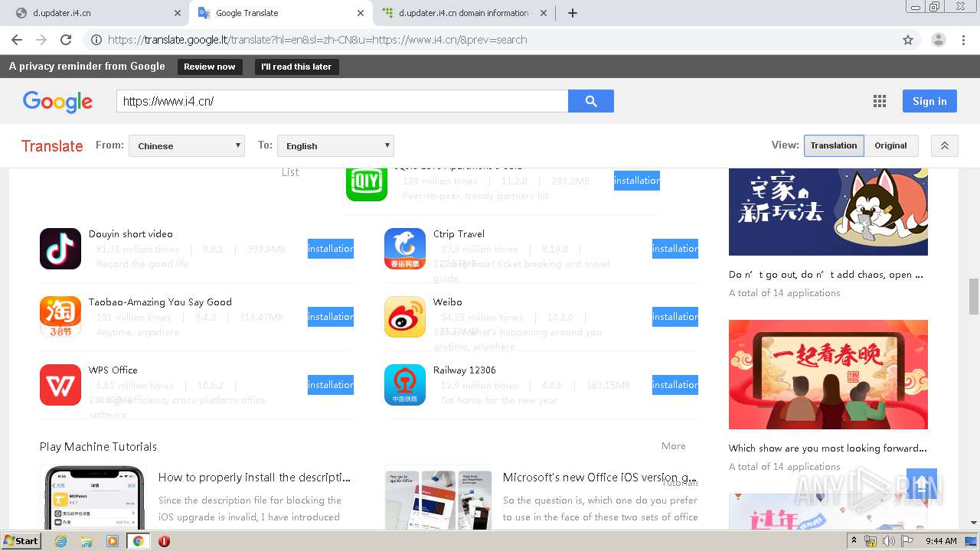Open the To language English dropdown
Viewport: 980px width, 551px height.
[x=335, y=145]
